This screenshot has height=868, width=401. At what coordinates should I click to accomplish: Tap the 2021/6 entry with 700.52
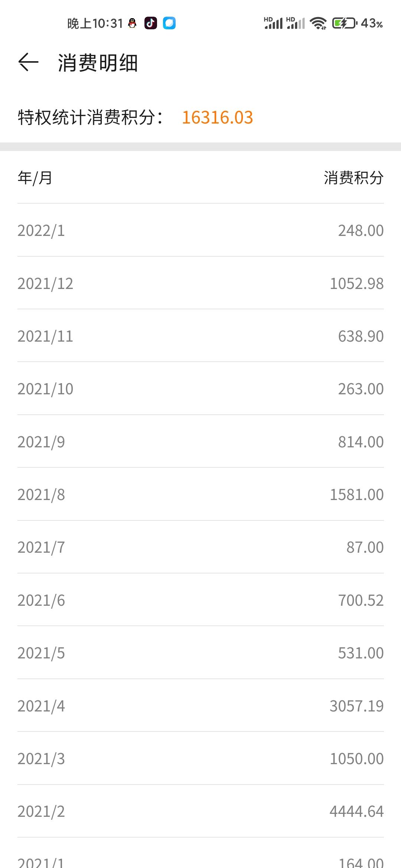pos(200,600)
